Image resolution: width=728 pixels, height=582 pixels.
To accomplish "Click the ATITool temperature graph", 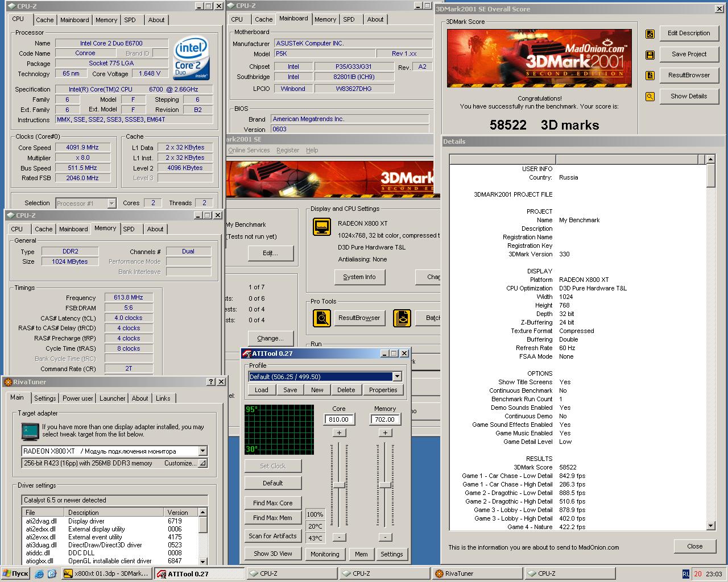I will pyautogui.click(x=279, y=429).
